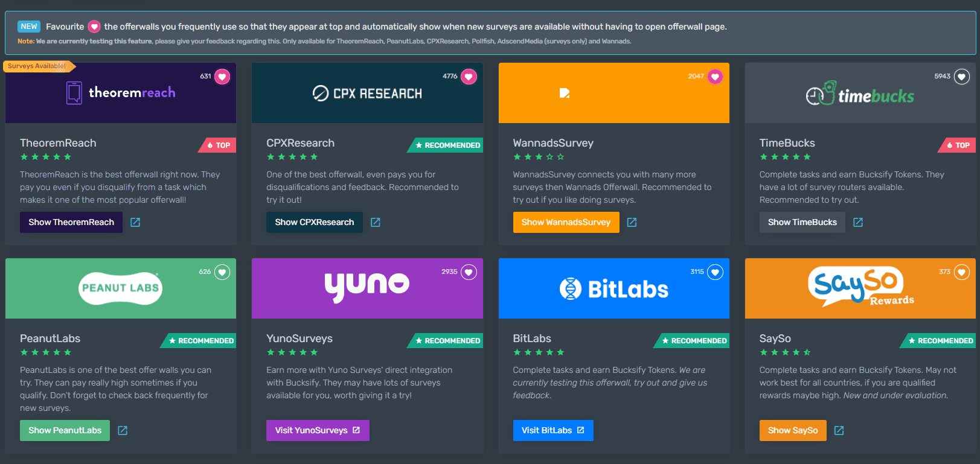Favourite the SaySo Rewards heart

(962, 272)
